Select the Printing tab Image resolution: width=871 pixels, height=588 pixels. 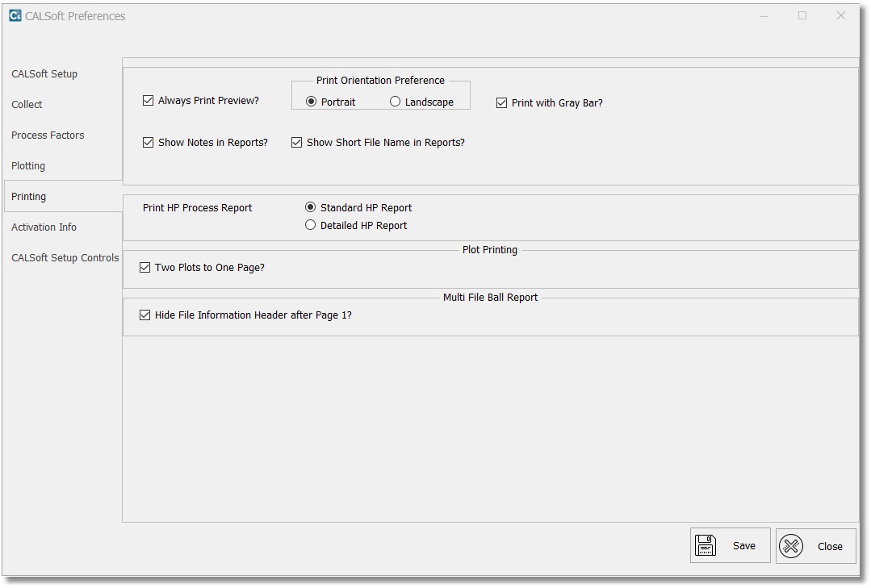pos(63,196)
